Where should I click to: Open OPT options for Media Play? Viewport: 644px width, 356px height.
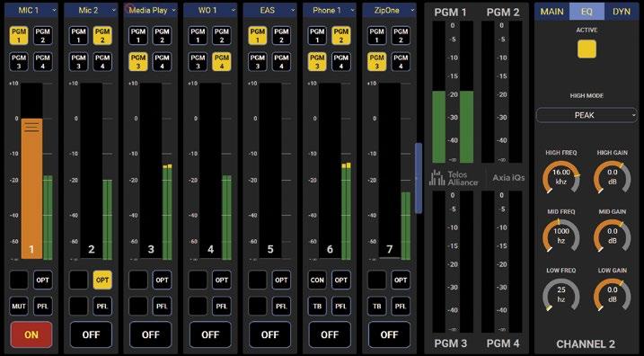[x=162, y=280]
